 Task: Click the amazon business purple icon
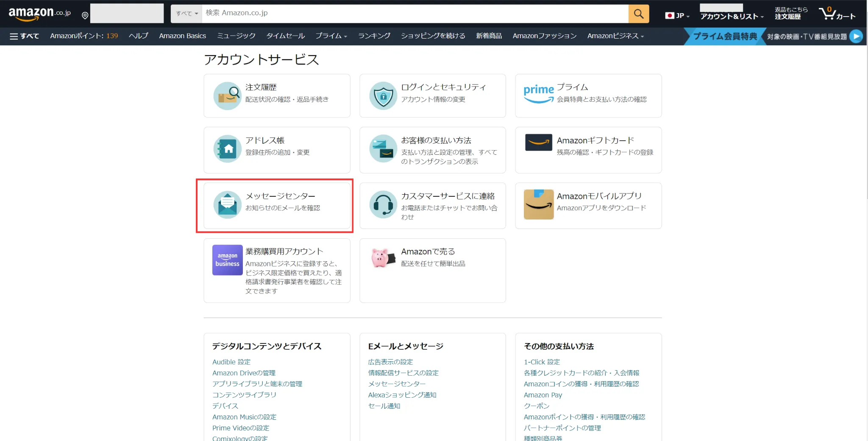point(228,260)
